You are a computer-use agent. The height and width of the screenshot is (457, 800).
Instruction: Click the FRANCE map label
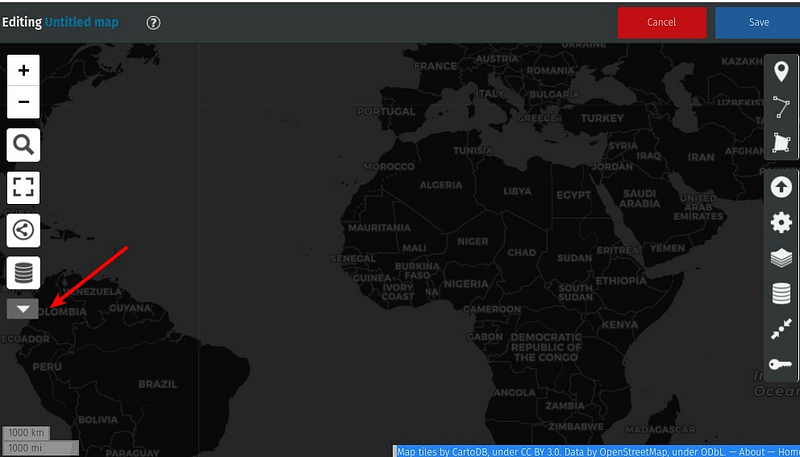coord(435,66)
